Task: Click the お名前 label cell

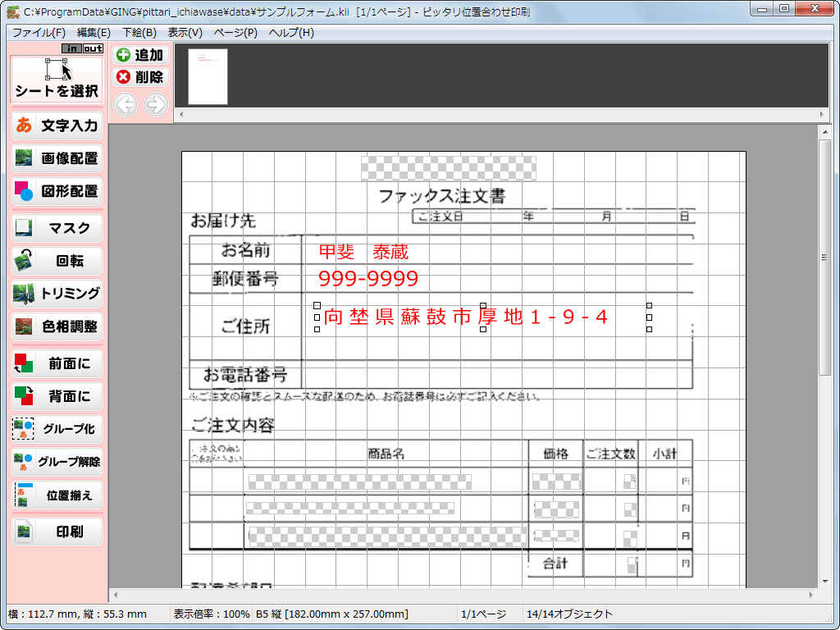Action: (x=246, y=249)
